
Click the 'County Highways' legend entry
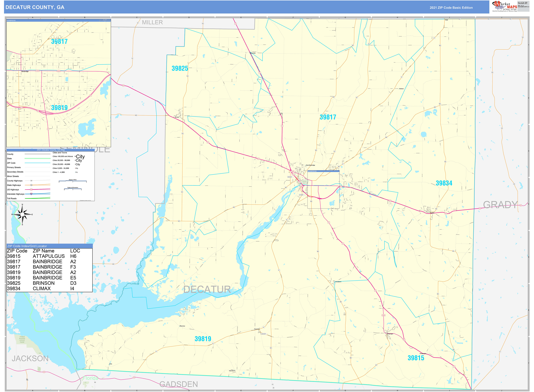15,181
